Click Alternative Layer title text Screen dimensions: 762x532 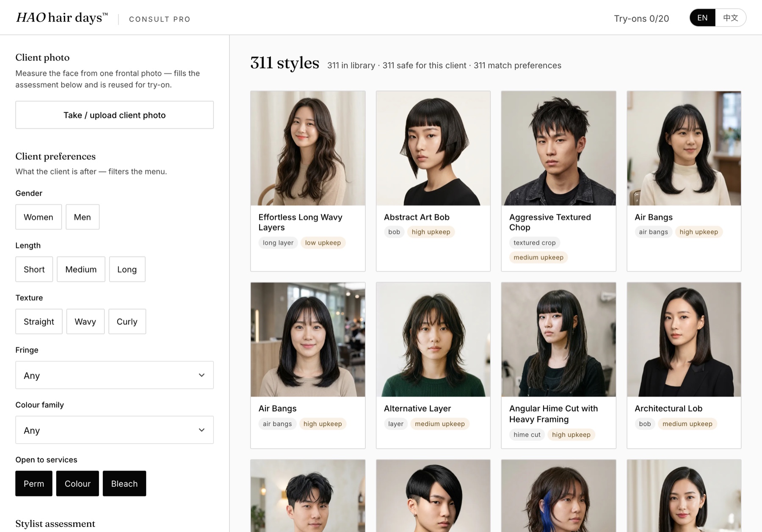tap(417, 408)
